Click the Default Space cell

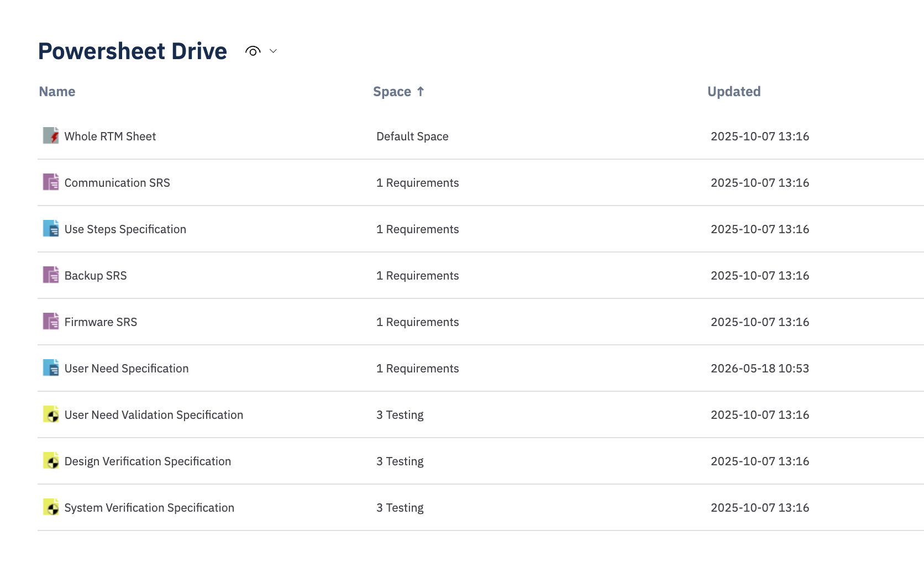pos(412,136)
